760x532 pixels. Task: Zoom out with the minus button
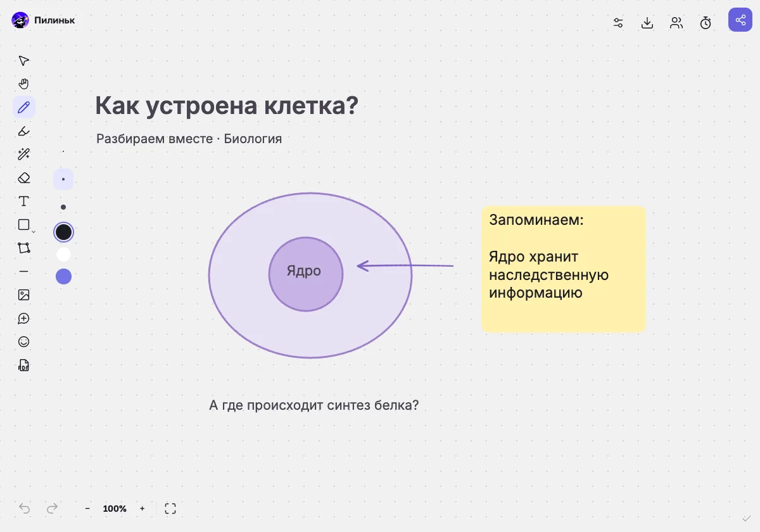tap(87, 509)
